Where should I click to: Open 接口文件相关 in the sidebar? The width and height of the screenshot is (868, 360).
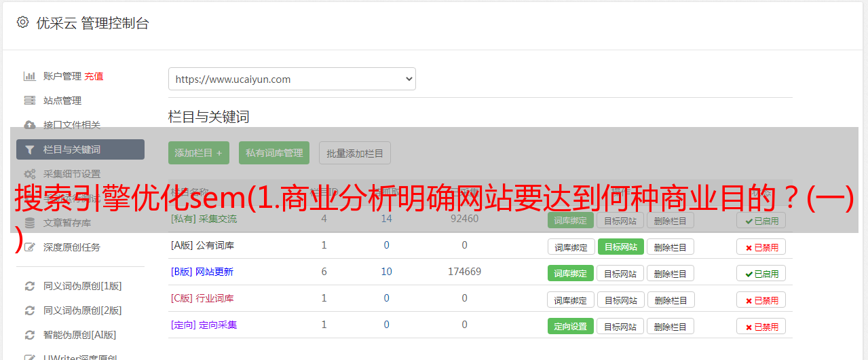coord(72,125)
